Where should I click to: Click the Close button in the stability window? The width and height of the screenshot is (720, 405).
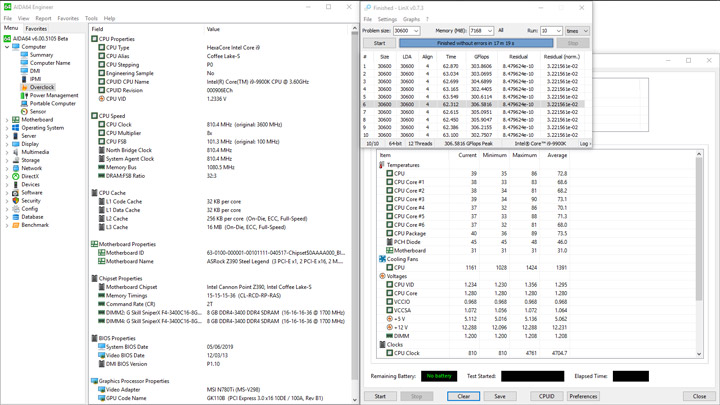699,396
